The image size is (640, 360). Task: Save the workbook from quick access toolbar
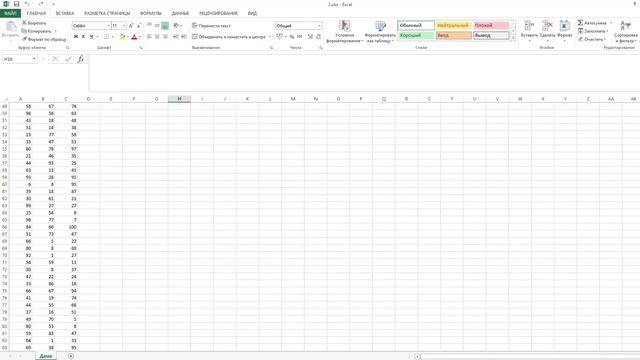16,4
